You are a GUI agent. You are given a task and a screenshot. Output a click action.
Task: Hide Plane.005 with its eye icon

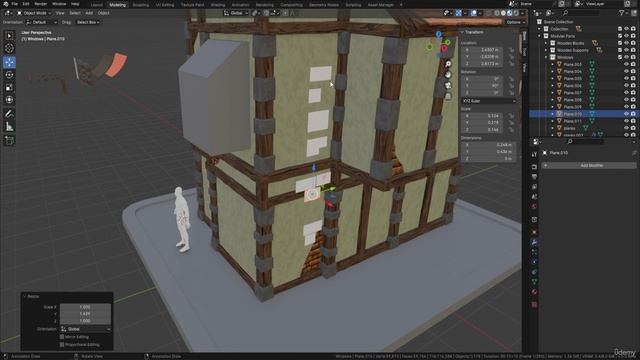tap(626, 78)
